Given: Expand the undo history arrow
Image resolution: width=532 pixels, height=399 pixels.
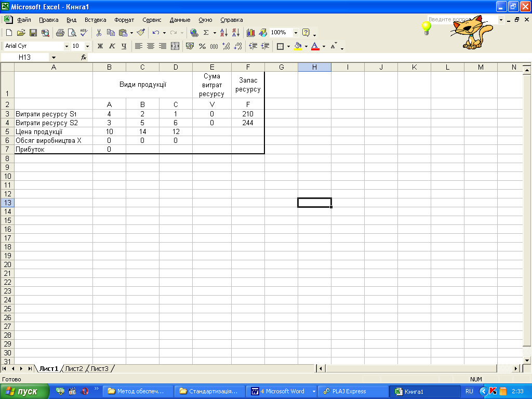Looking at the screenshot, I should point(164,33).
